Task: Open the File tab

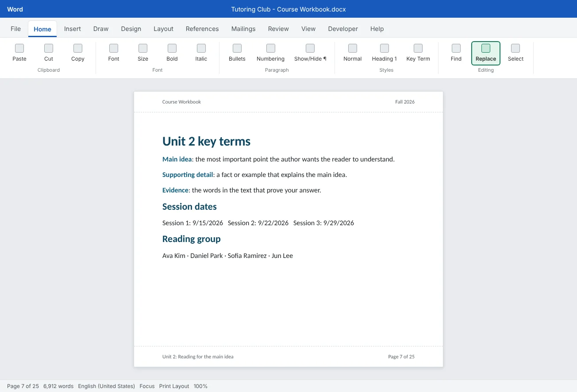Action: point(15,29)
